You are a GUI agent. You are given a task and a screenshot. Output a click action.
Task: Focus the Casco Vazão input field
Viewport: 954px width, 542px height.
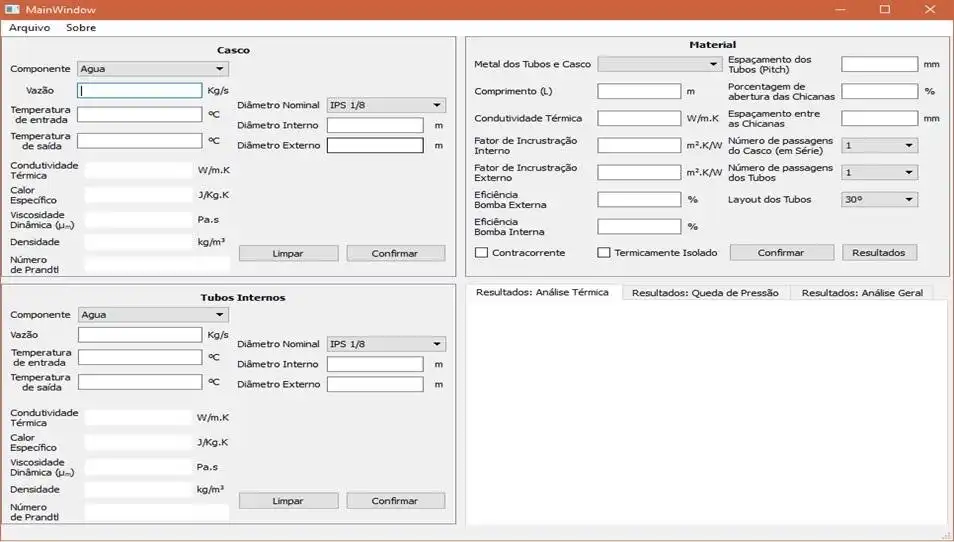[x=139, y=91]
